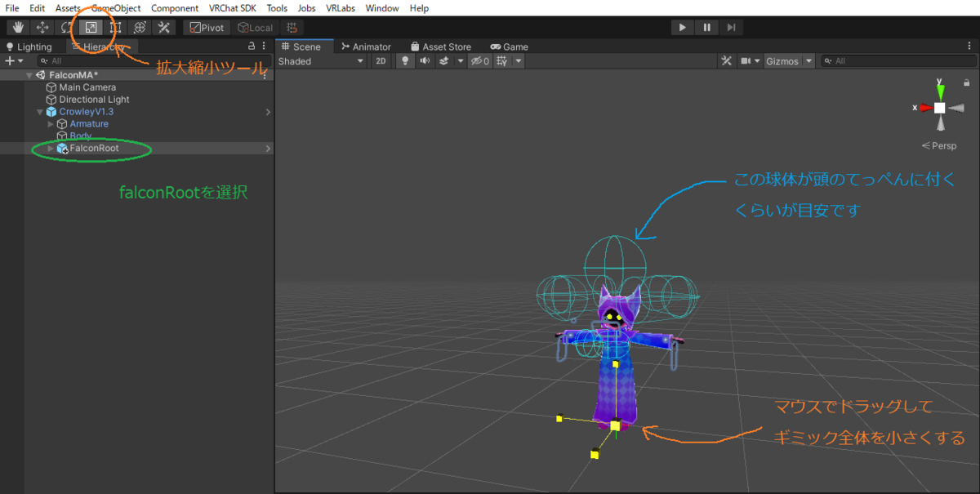Select the combined Transform tool

140,27
